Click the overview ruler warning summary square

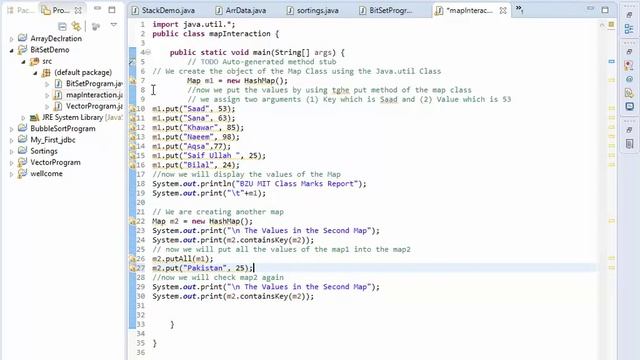611,24
